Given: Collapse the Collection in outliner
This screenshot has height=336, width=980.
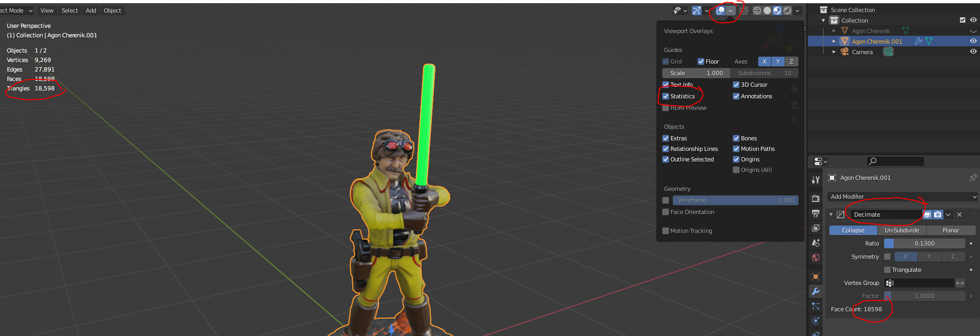Looking at the screenshot, I should tap(824, 21).
